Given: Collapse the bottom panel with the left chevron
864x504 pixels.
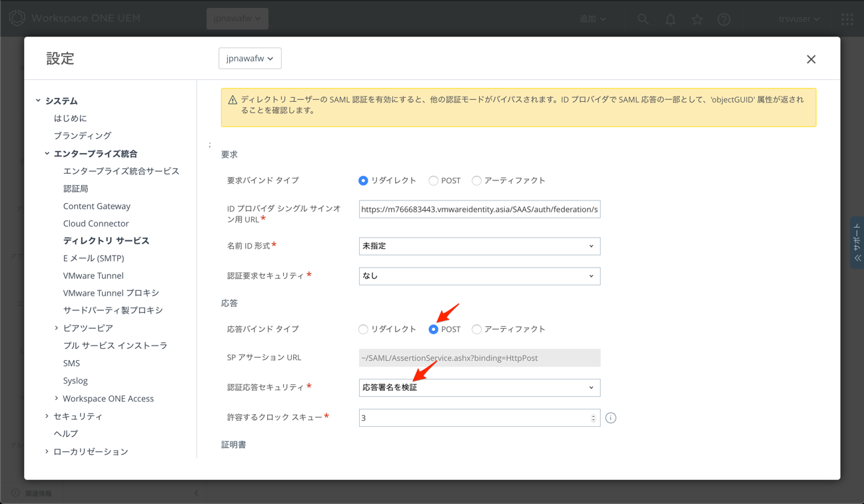Looking at the screenshot, I should point(196,493).
